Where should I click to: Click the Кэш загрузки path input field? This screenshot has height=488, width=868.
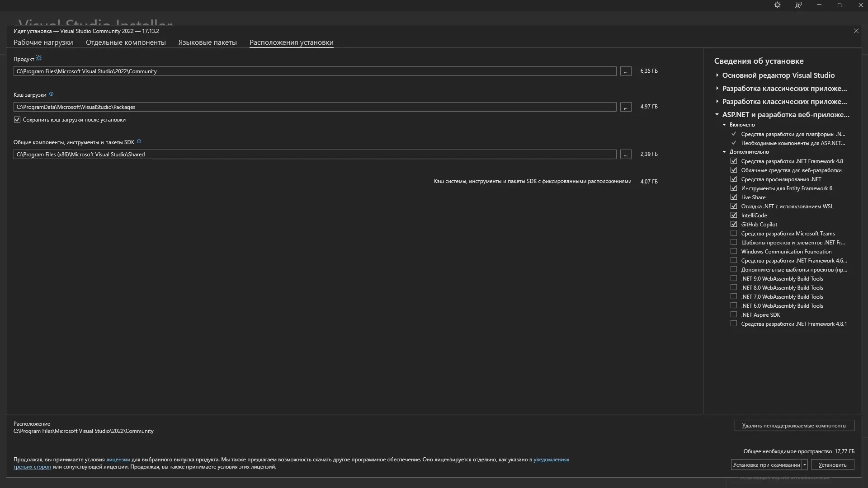(315, 107)
